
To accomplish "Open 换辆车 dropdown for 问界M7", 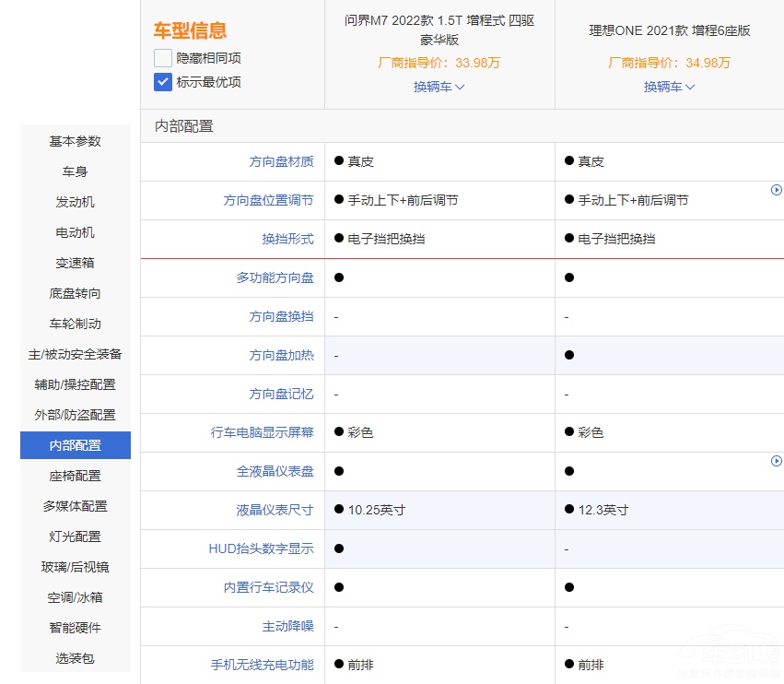I will pyautogui.click(x=439, y=87).
